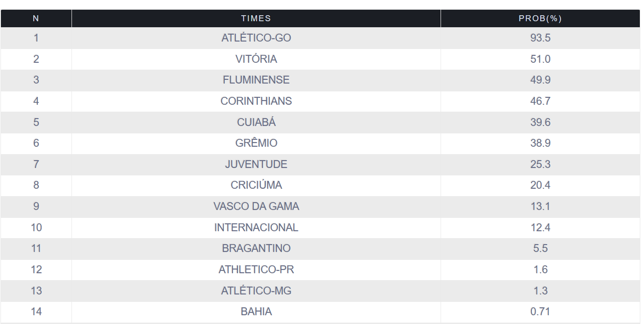
Task: Select the ATLÉTICO-GO team name
Action: click(256, 38)
